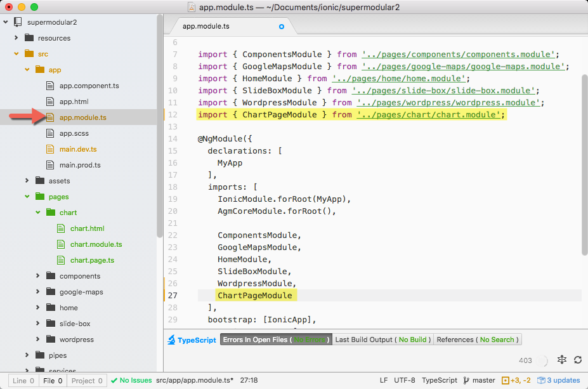The width and height of the screenshot is (588, 389).
Task: Click the supermodular2 project repo icon
Action: tap(18, 22)
